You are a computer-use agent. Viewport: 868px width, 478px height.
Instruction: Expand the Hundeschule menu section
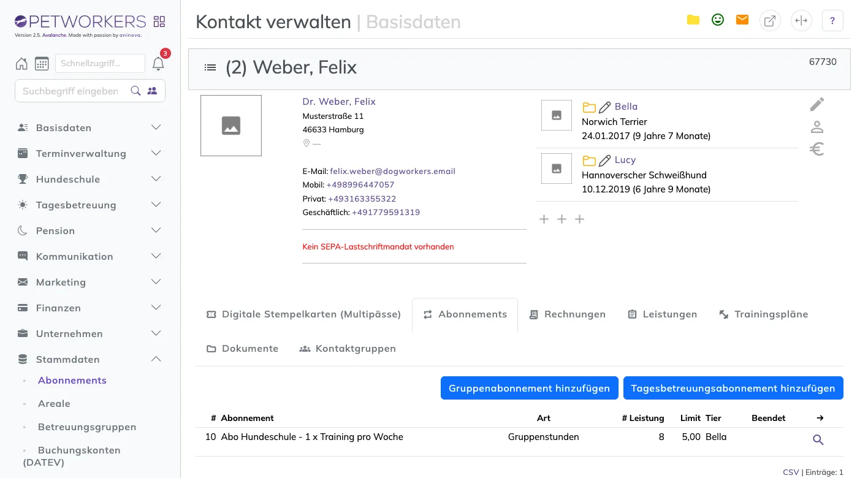(x=90, y=179)
